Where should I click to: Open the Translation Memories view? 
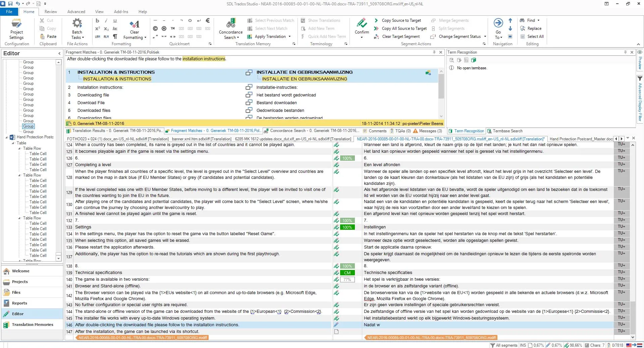point(33,325)
